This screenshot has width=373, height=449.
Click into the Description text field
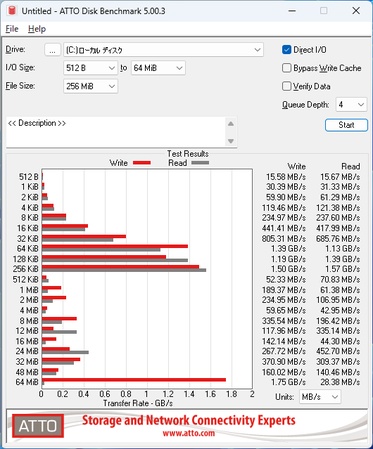(116, 132)
